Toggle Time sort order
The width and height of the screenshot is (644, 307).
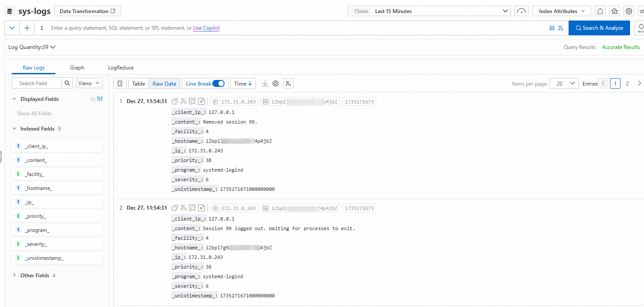tap(243, 83)
